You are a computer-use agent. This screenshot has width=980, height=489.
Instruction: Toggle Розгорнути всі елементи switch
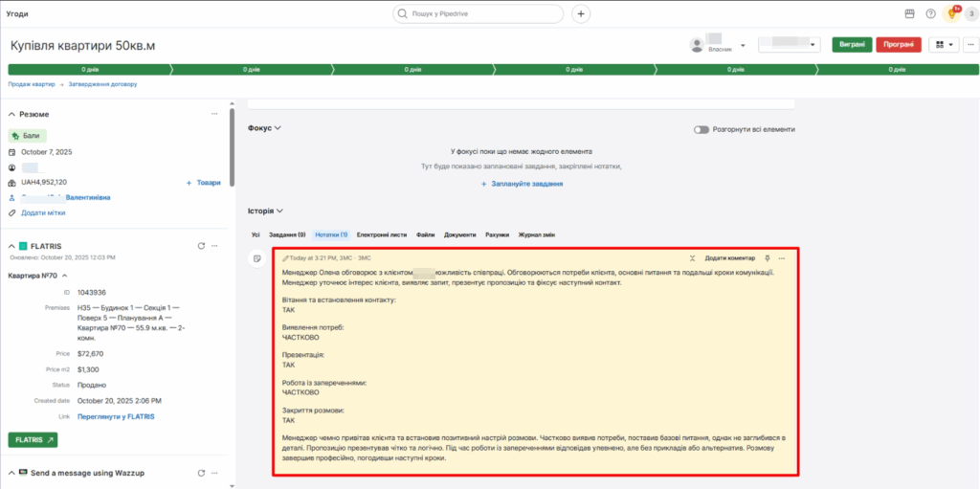[x=702, y=129]
